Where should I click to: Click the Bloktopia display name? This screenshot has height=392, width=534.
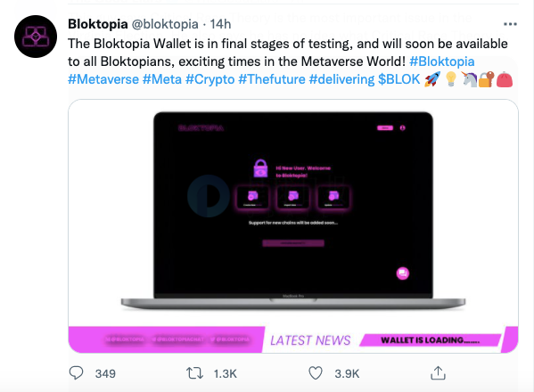pos(98,24)
